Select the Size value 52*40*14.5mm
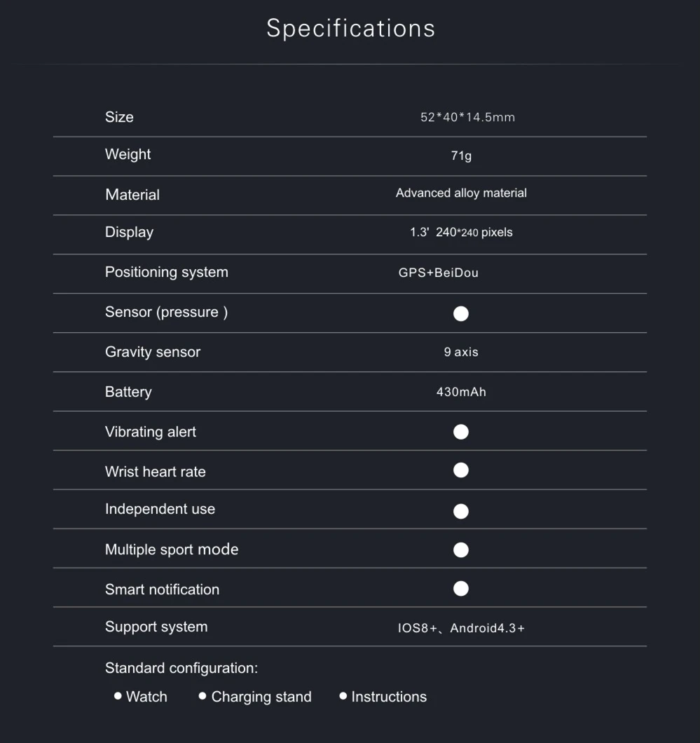The image size is (700, 743). point(467,118)
